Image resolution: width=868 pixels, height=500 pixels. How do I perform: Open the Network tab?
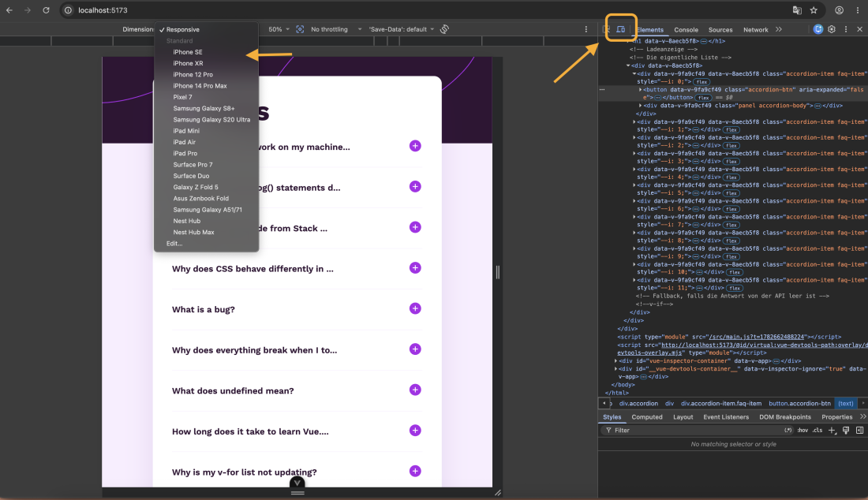[x=756, y=30]
